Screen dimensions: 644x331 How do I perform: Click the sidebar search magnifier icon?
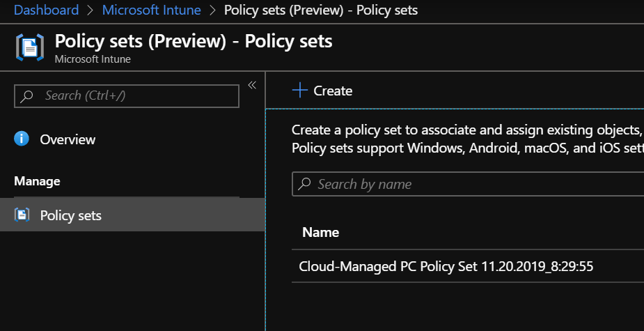tap(27, 96)
